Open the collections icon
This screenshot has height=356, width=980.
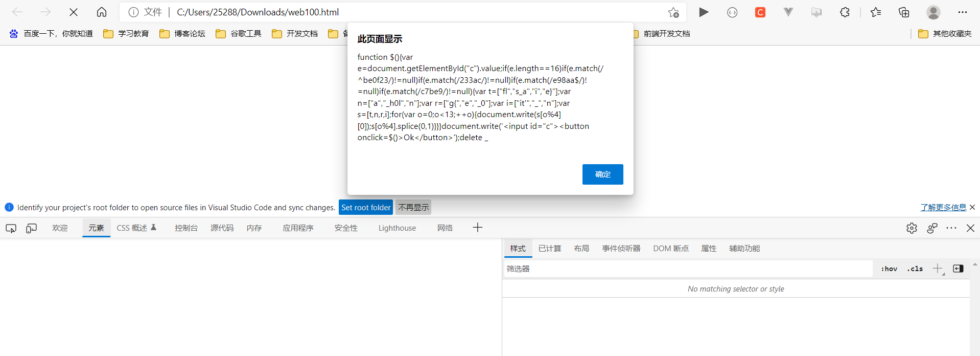904,12
